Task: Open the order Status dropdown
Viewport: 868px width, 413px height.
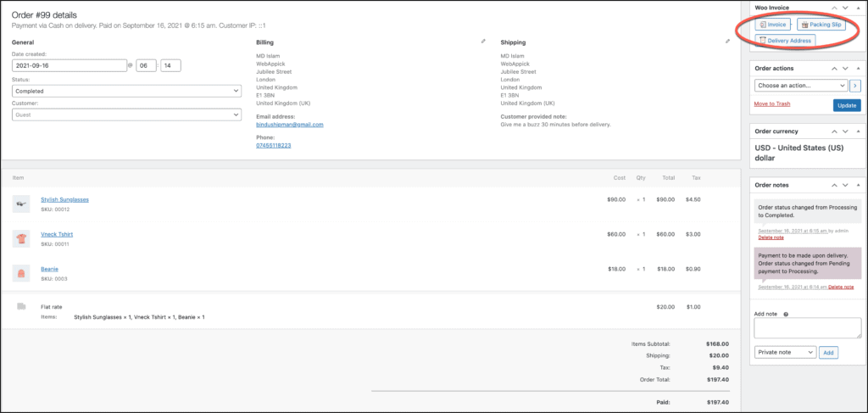Action: point(126,91)
